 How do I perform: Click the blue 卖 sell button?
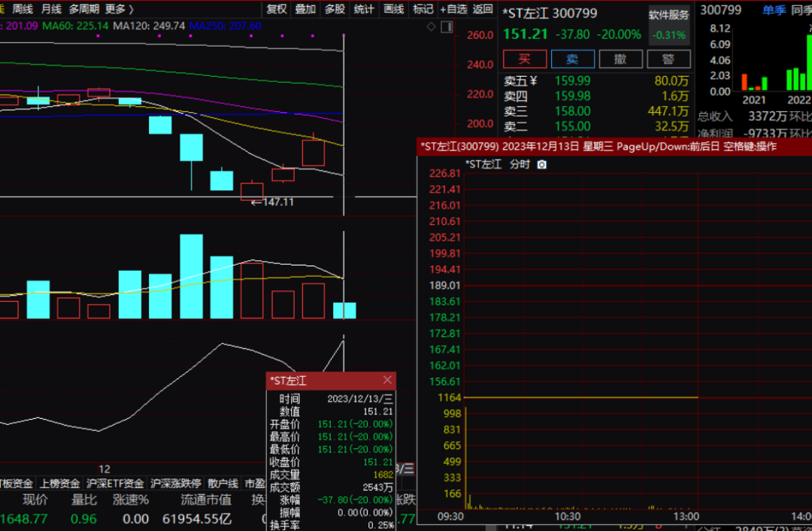pyautogui.click(x=573, y=59)
